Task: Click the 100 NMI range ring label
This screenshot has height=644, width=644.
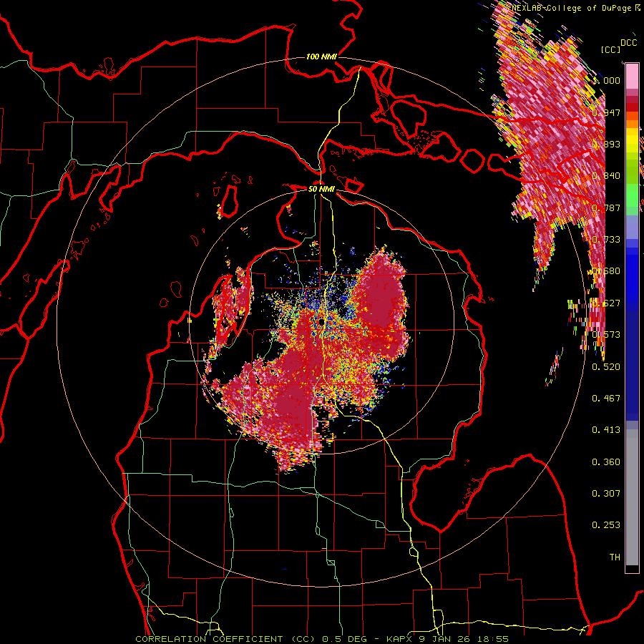Action: [321, 57]
